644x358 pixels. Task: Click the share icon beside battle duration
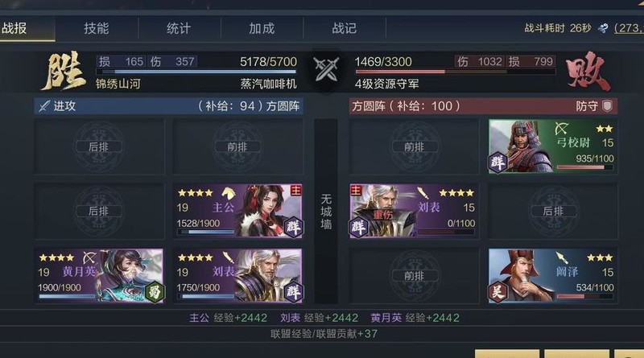[603, 28]
